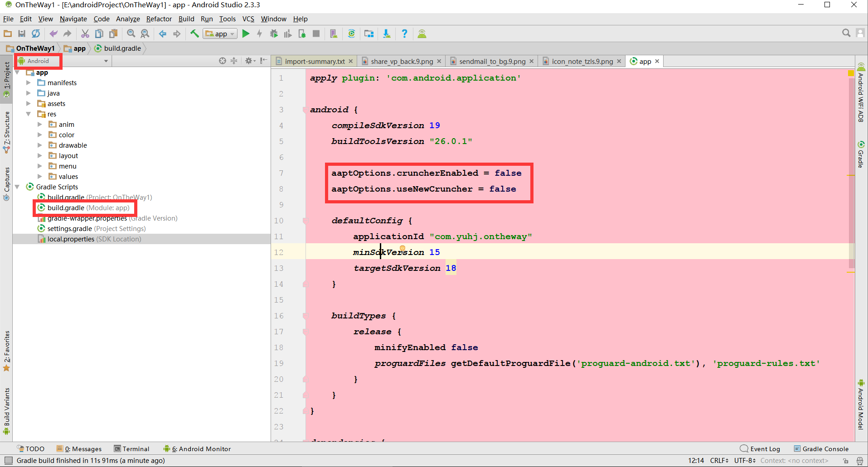Click the Copy toolbar icon

coord(99,34)
